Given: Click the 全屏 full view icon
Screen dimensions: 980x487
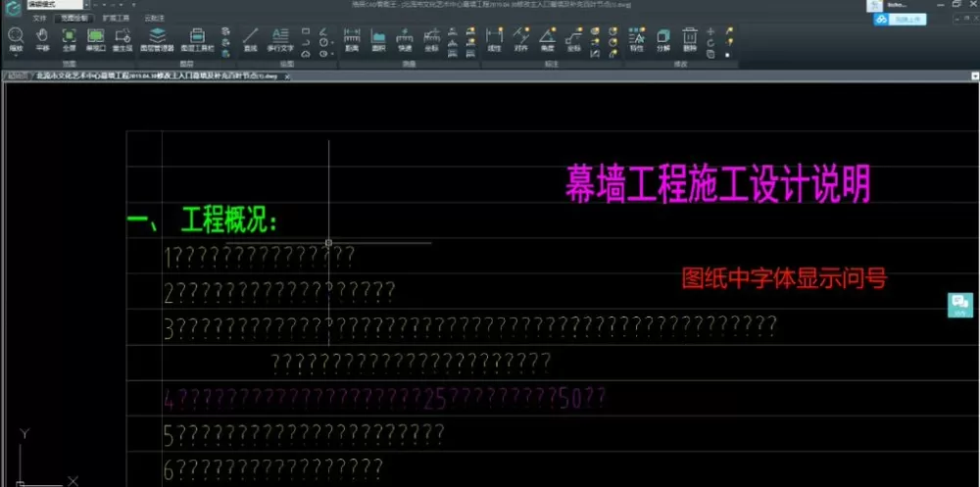Looking at the screenshot, I should [x=70, y=39].
